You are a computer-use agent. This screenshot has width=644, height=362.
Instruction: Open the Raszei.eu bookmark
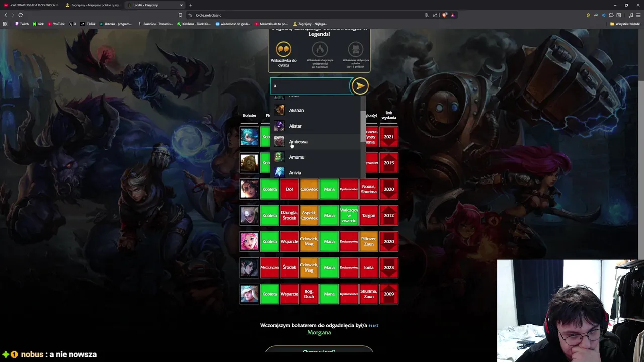pos(155,24)
